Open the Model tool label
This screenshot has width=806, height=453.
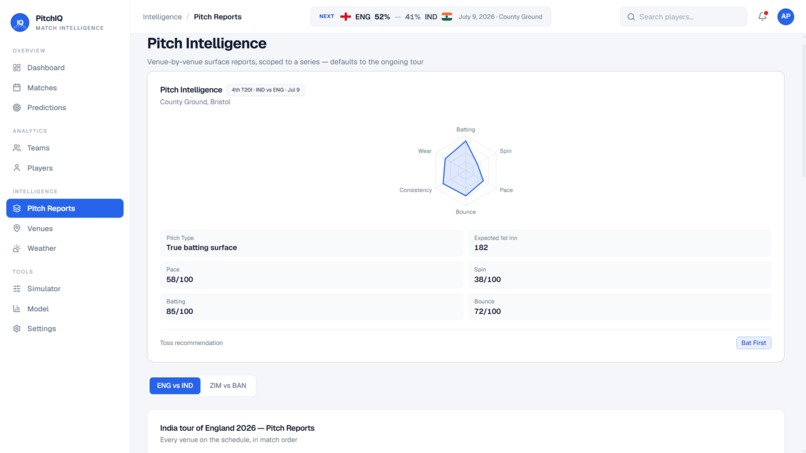(38, 309)
